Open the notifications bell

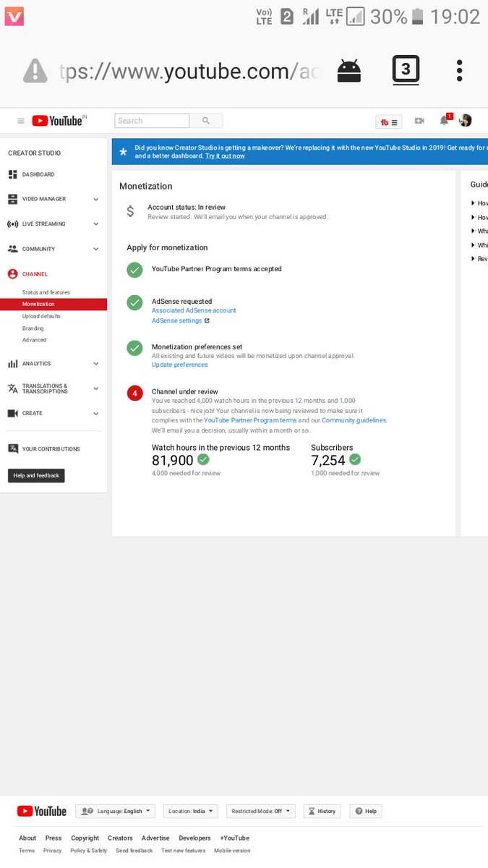point(445,120)
